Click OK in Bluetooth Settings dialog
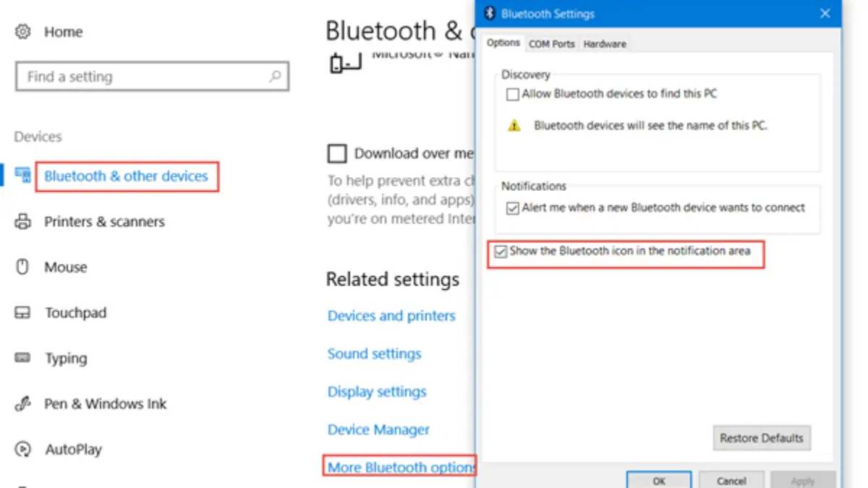This screenshot has height=488, width=868. (x=658, y=480)
